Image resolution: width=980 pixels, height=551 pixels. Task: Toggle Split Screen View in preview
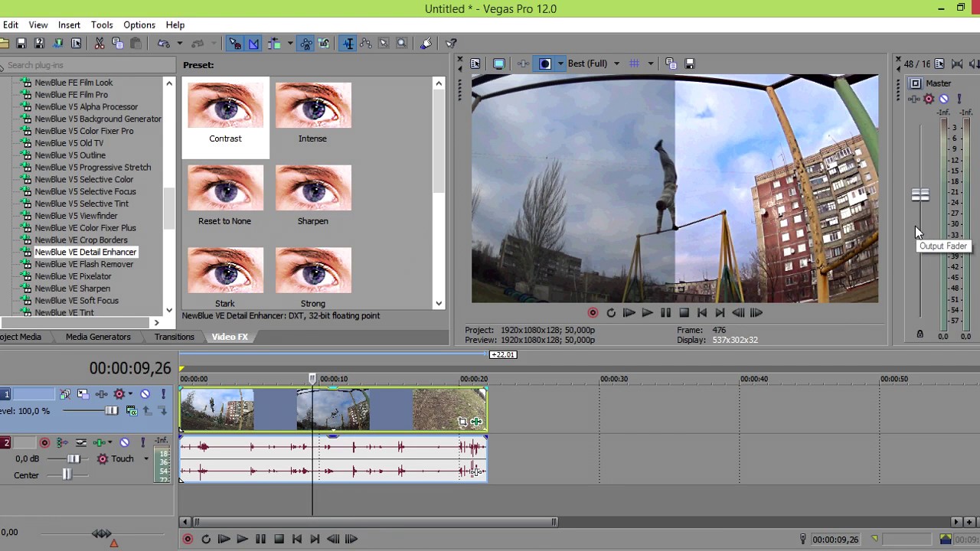[544, 64]
